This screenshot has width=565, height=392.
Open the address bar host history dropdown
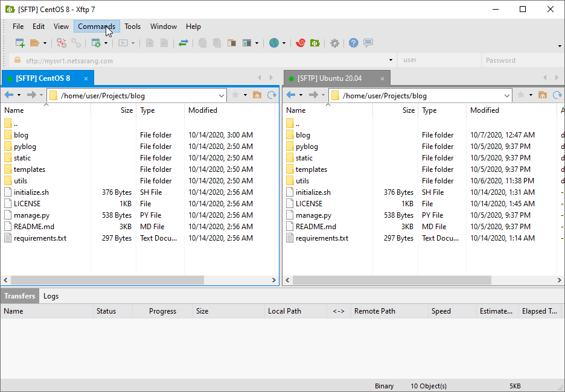tap(391, 60)
